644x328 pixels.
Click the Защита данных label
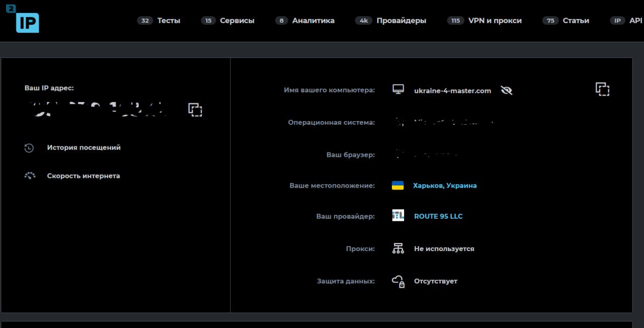[x=346, y=281]
